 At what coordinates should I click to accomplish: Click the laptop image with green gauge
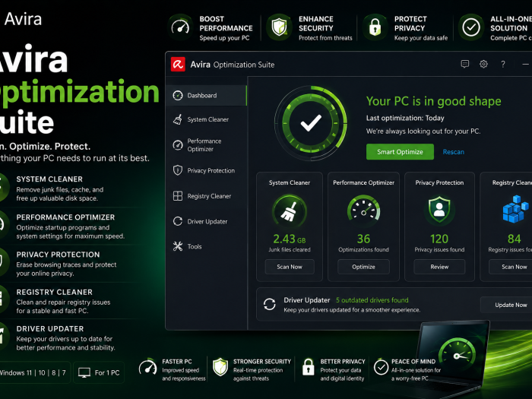click(451, 359)
